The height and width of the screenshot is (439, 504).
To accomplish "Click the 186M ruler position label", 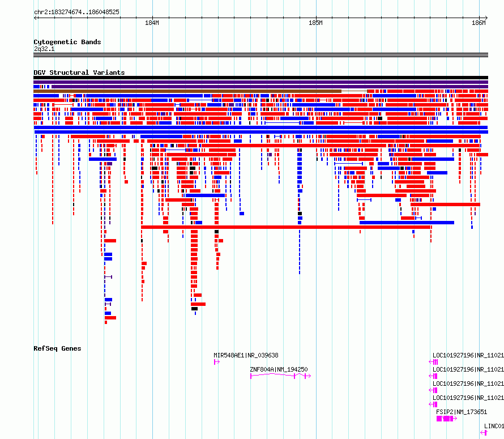I will [479, 23].
